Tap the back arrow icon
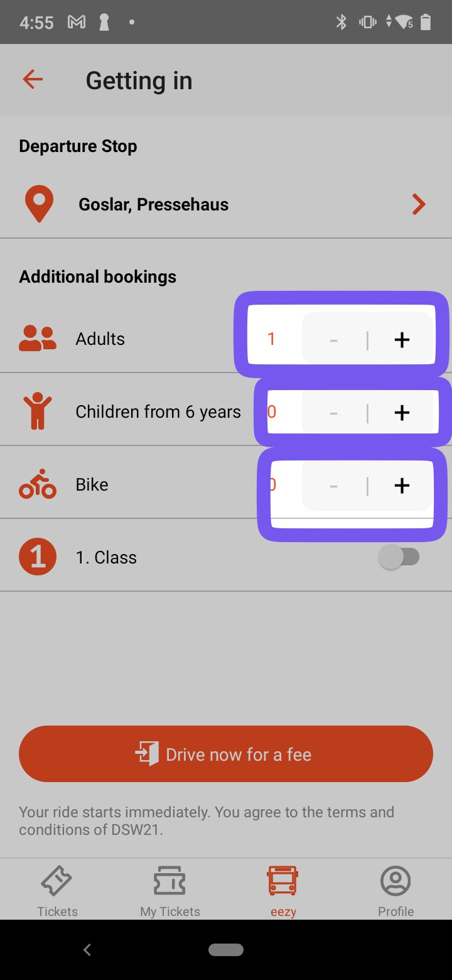This screenshot has height=980, width=452. coord(33,80)
